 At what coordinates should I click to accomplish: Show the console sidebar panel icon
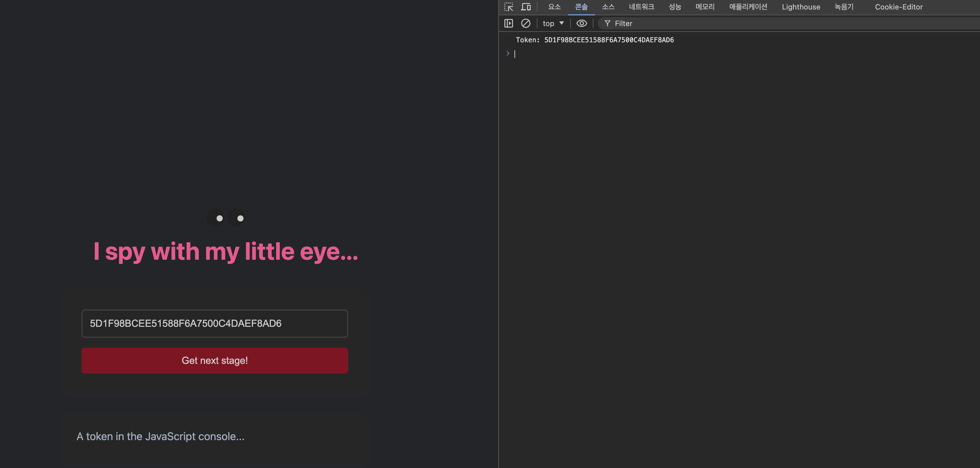509,23
